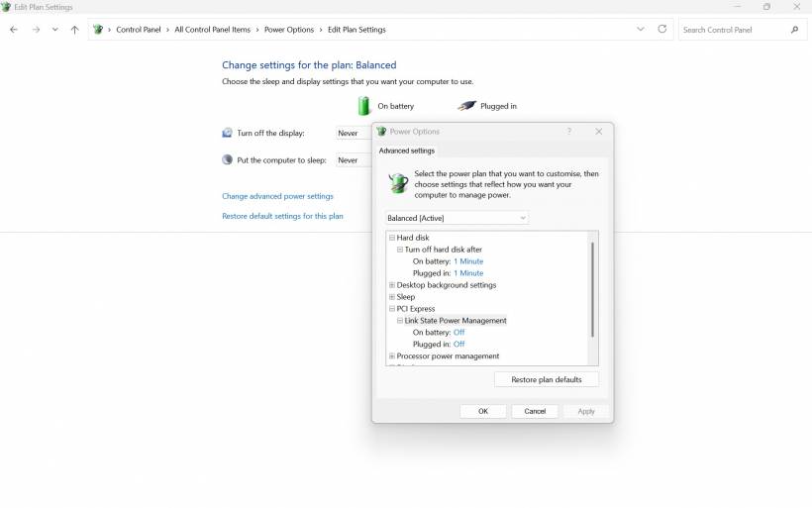Expand the Sleep settings node
Image resolution: width=812 pixels, height=508 pixels.
tap(392, 297)
